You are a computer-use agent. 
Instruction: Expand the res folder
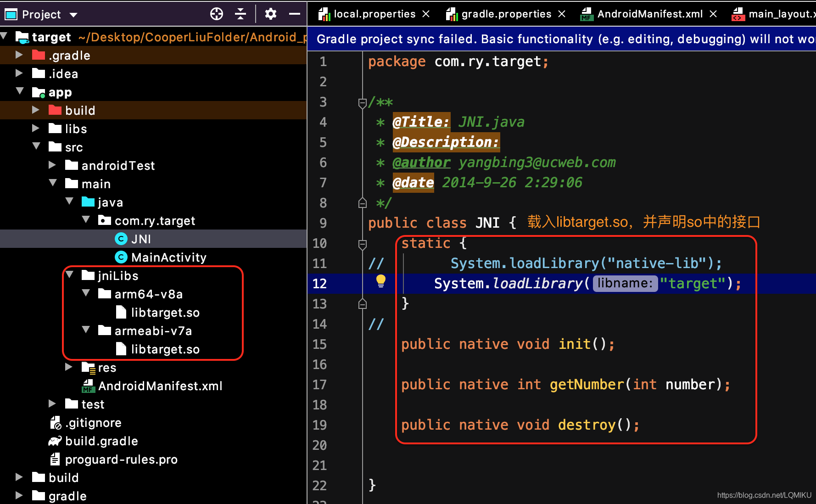pyautogui.click(x=68, y=367)
